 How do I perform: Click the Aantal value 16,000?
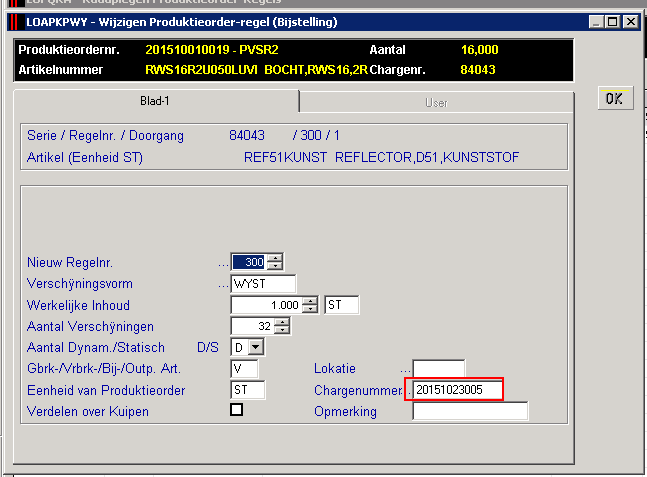click(479, 50)
